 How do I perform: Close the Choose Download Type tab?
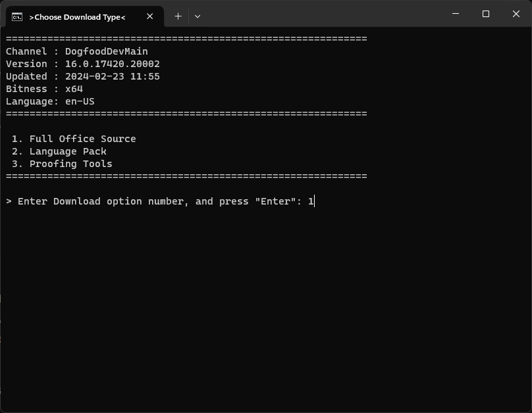pos(149,16)
